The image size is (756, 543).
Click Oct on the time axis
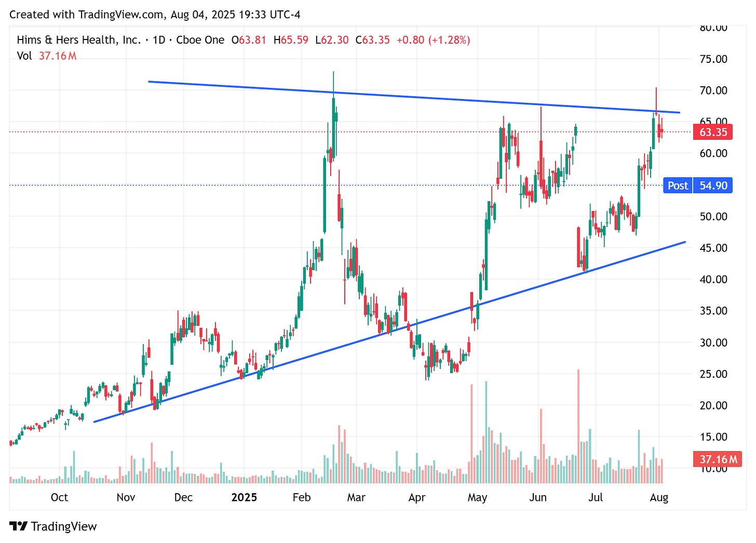(60, 497)
